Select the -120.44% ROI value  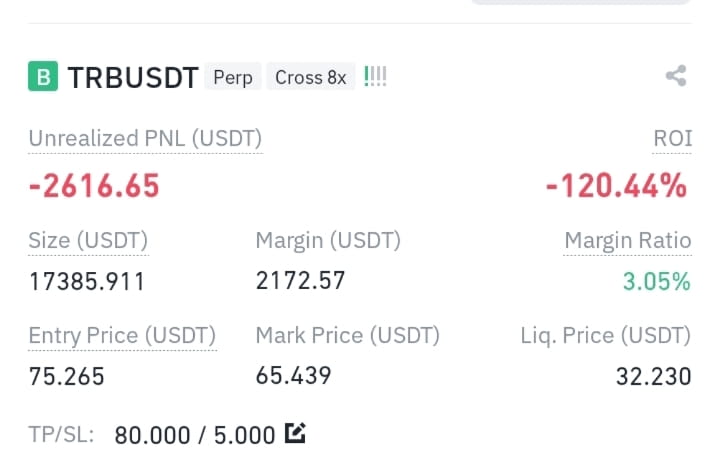coord(616,186)
